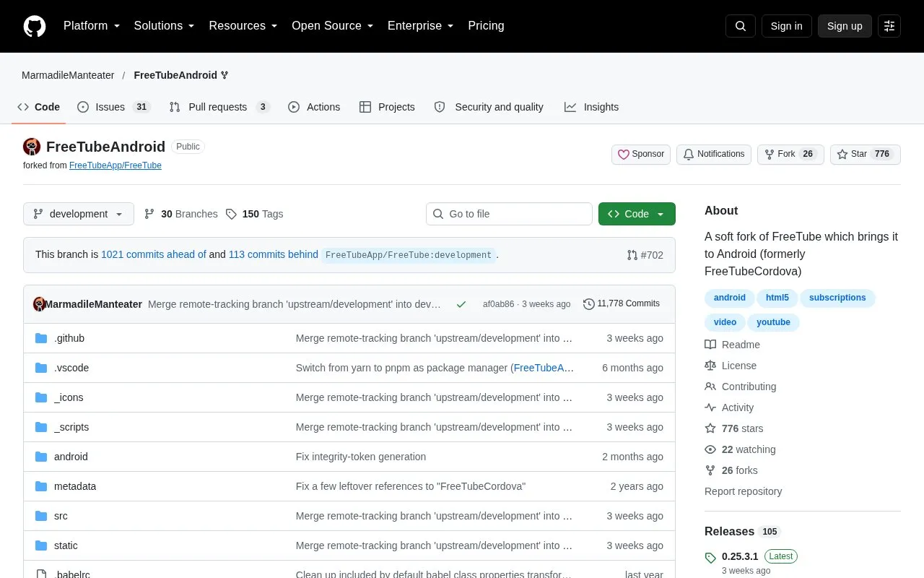The width and height of the screenshot is (924, 578).
Task: Open the Activity pulse link
Action: (729, 407)
